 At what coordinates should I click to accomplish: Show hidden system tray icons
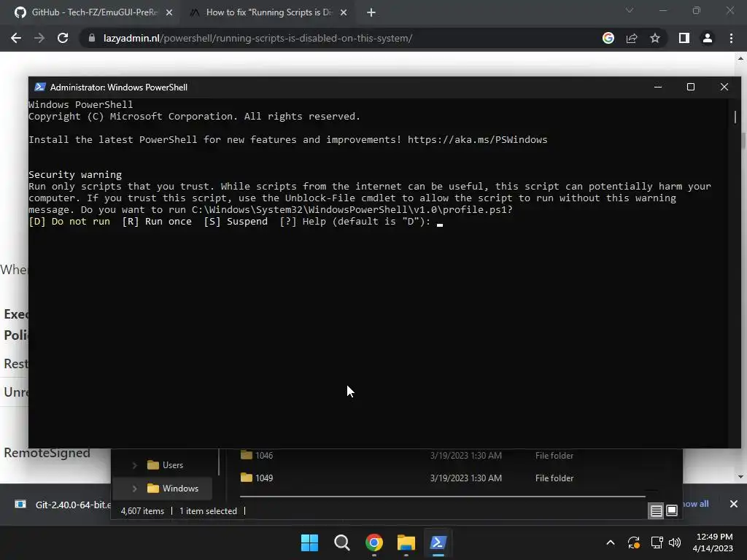(x=611, y=542)
